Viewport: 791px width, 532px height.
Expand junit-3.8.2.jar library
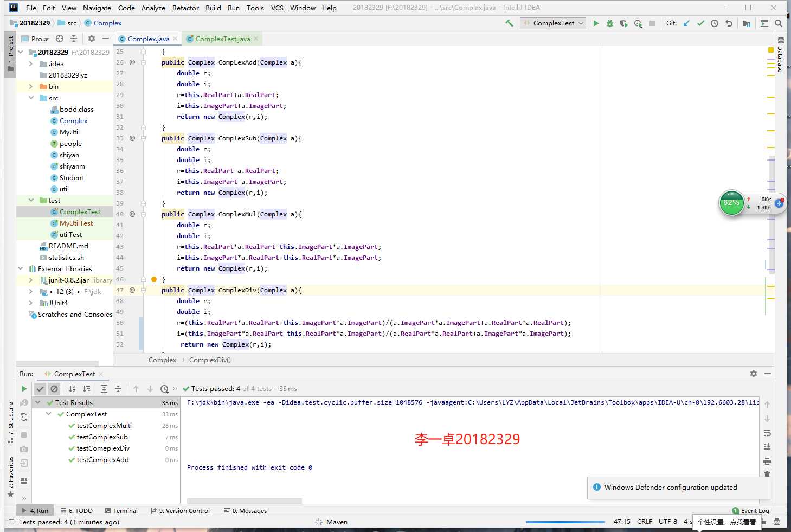[31, 280]
